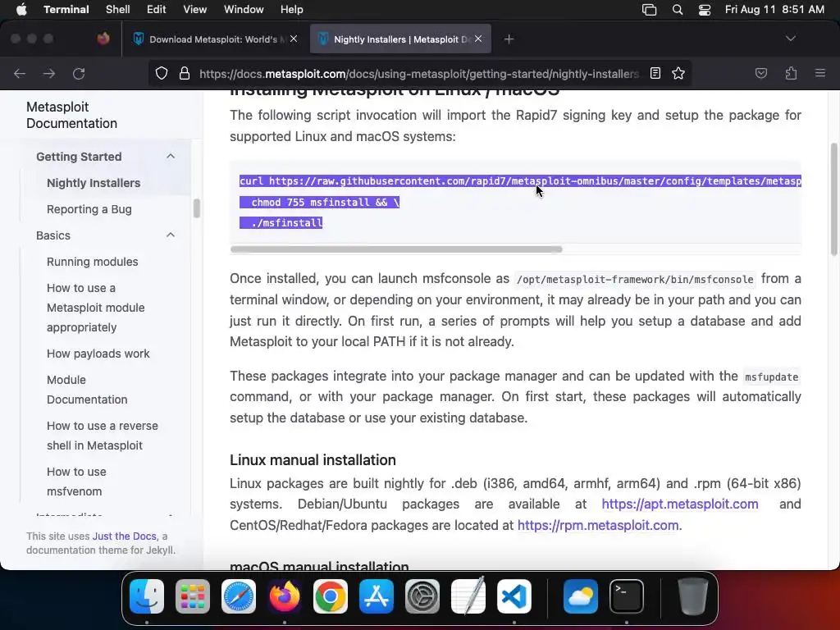Close the Nightly Installers tab
The image size is (840, 630).
(x=478, y=39)
